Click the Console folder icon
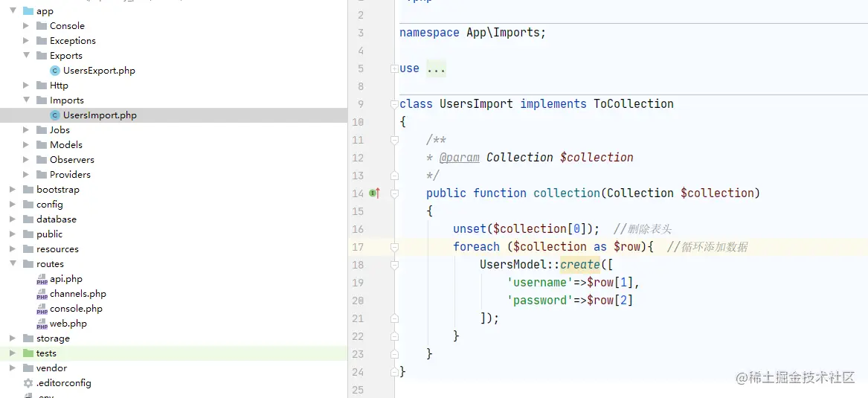The width and height of the screenshot is (868, 398). tap(42, 25)
